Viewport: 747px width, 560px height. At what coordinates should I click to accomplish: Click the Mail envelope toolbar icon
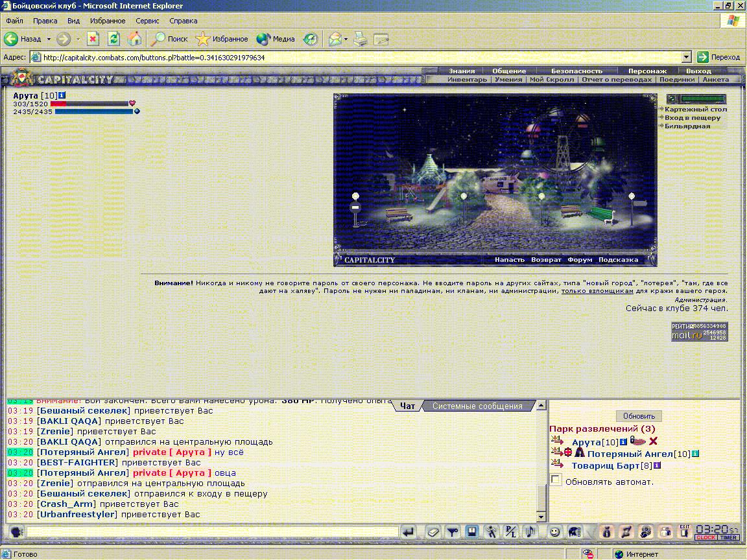point(335,39)
